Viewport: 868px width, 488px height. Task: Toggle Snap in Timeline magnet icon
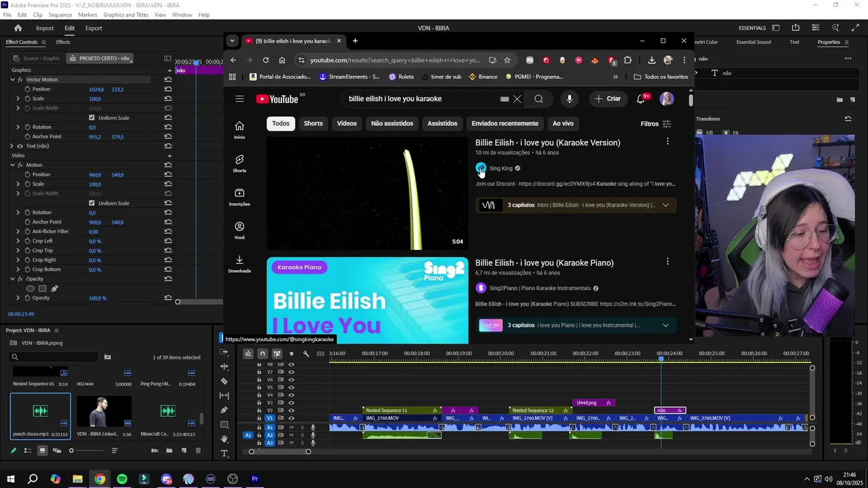pos(262,354)
